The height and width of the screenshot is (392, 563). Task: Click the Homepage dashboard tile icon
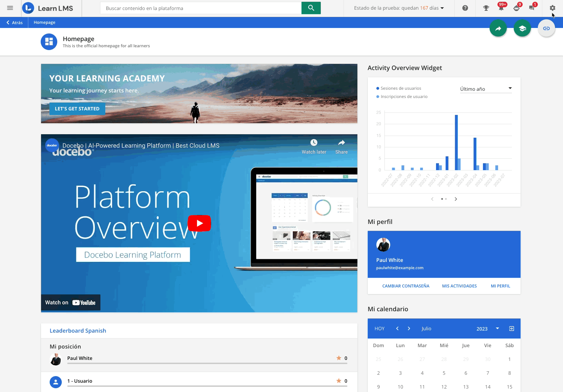pyautogui.click(x=49, y=42)
